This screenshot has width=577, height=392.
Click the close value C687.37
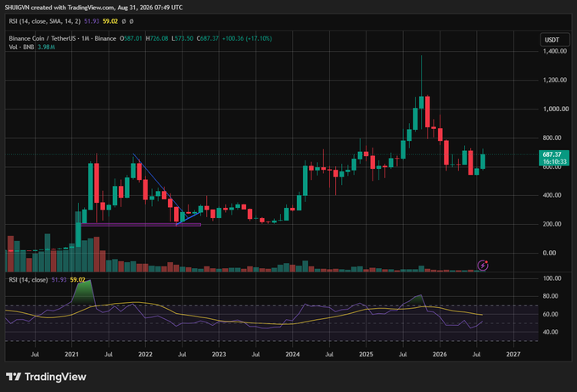[x=208, y=38]
